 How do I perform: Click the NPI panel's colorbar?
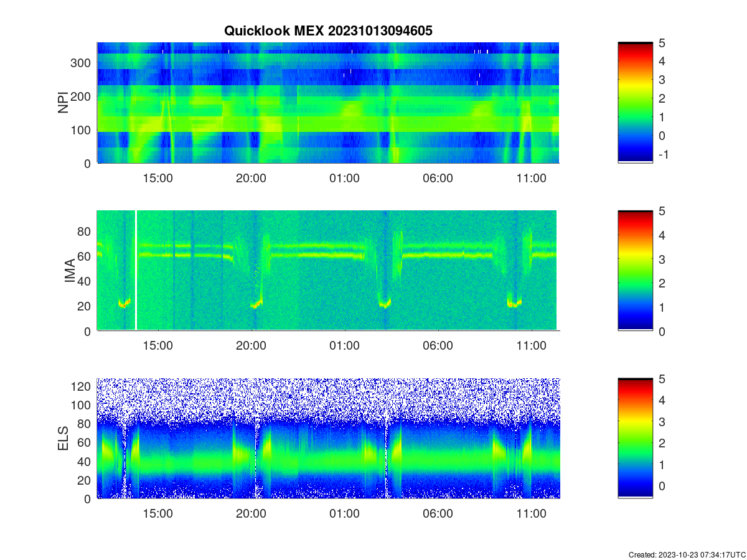click(x=635, y=103)
